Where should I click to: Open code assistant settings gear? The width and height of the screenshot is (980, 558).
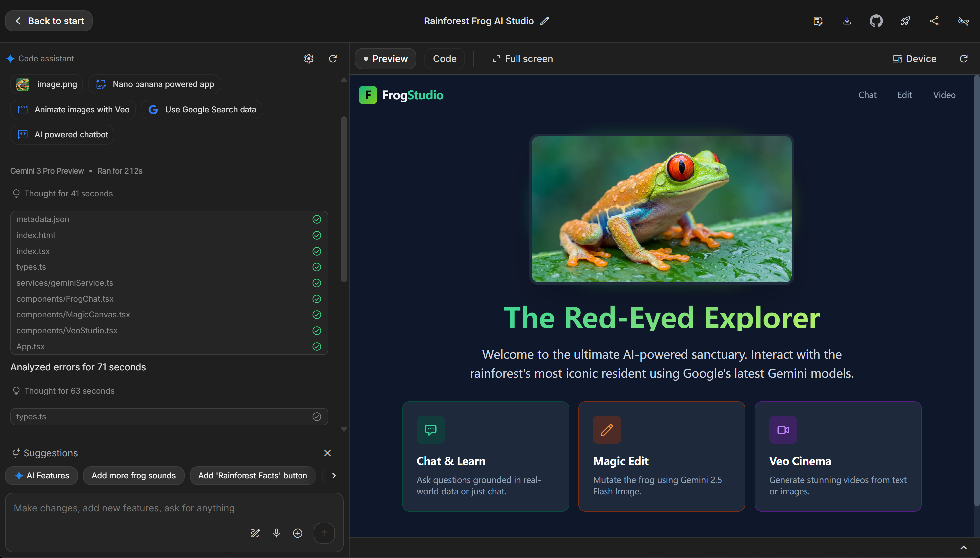[x=309, y=58]
